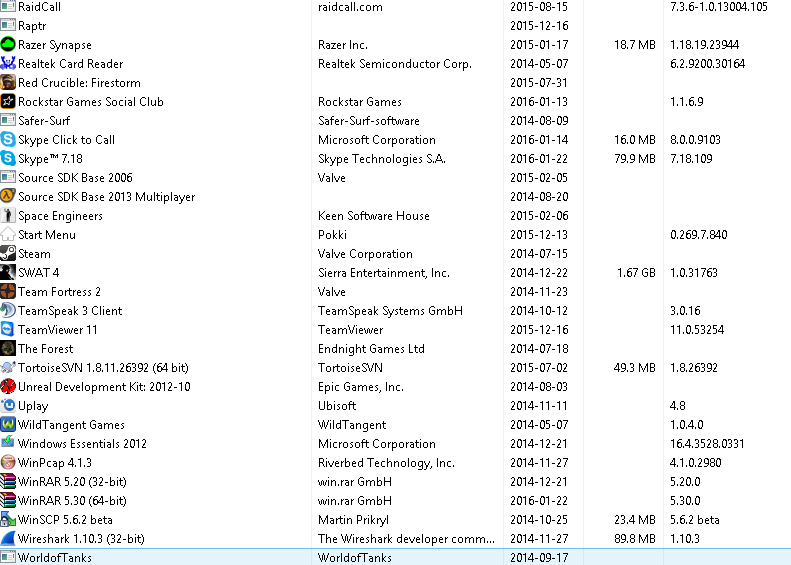
Task: Click the Red Crucible: Firestorm icon
Action: point(8,82)
